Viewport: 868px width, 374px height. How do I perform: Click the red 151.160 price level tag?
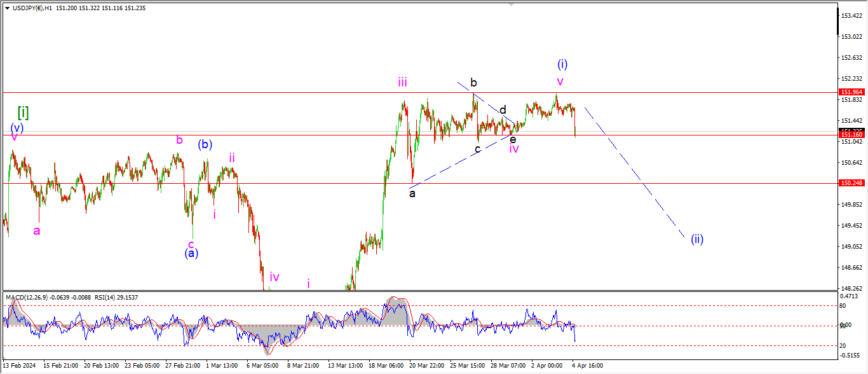851,135
